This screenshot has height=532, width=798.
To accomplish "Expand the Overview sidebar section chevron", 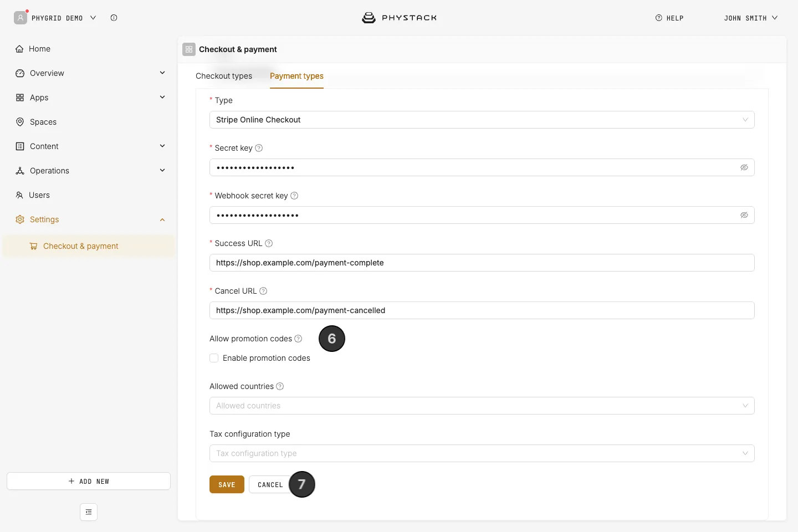I will 162,73.
